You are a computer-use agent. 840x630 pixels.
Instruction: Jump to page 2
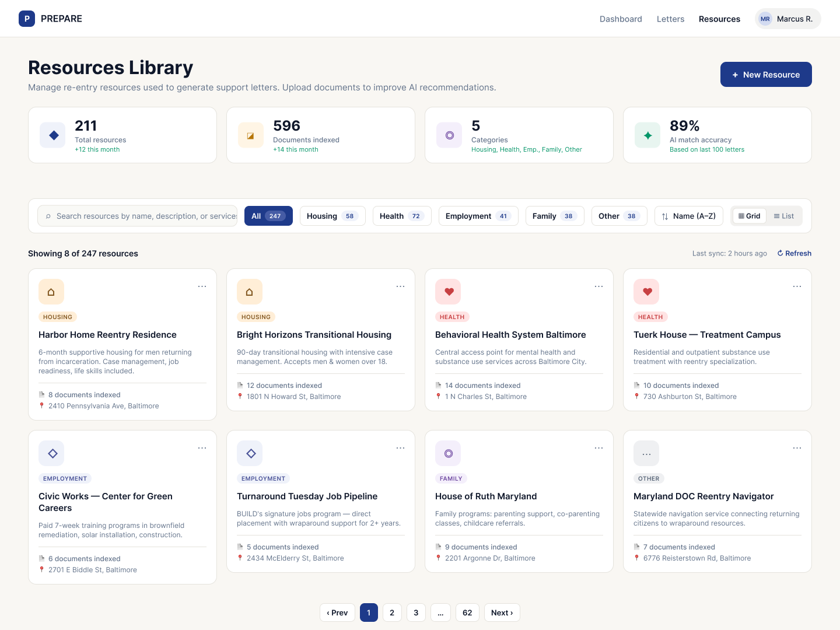click(x=392, y=612)
